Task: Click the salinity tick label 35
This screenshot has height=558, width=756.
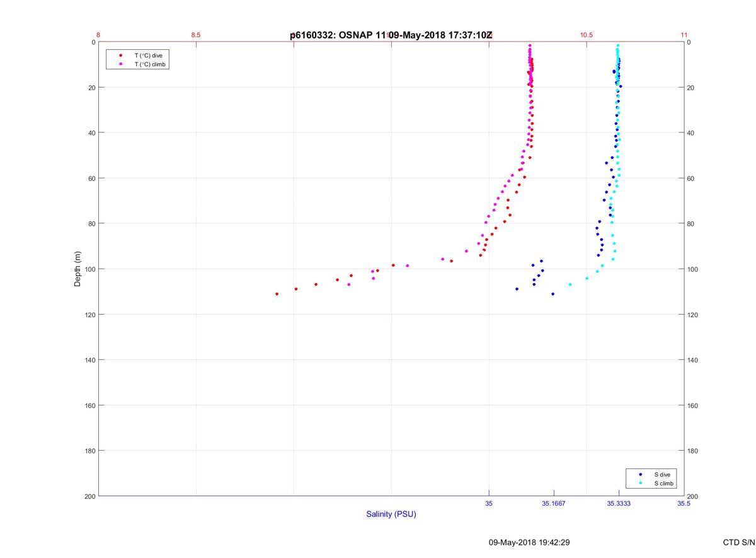Action: click(x=489, y=504)
